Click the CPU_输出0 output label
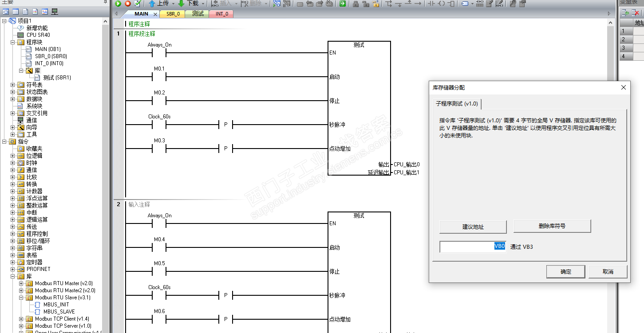Viewport: 644px width, 333px height. coord(407,165)
